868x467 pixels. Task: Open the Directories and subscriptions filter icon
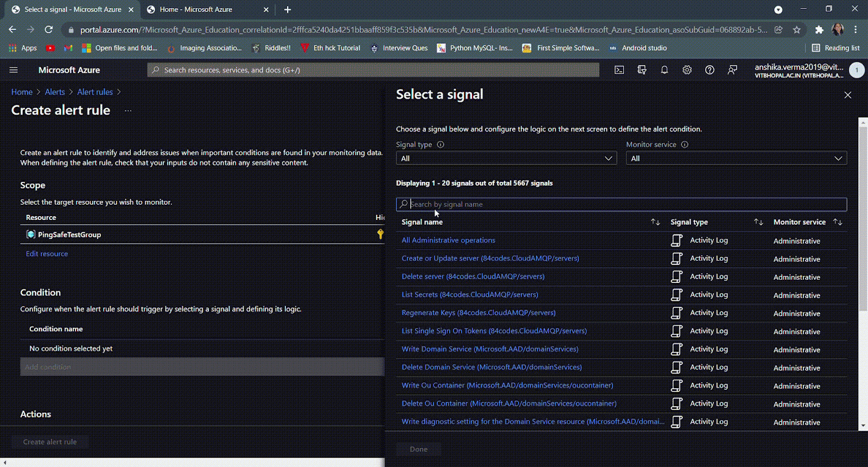642,70
